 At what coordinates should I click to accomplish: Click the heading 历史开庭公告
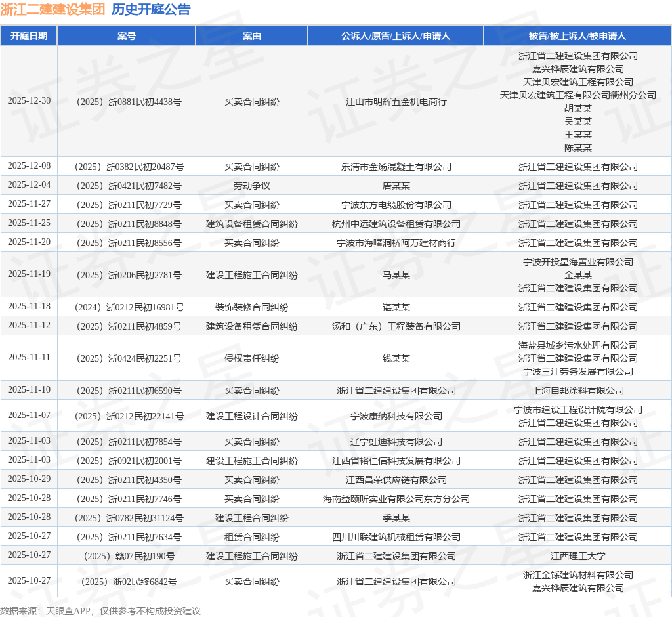pos(151,9)
